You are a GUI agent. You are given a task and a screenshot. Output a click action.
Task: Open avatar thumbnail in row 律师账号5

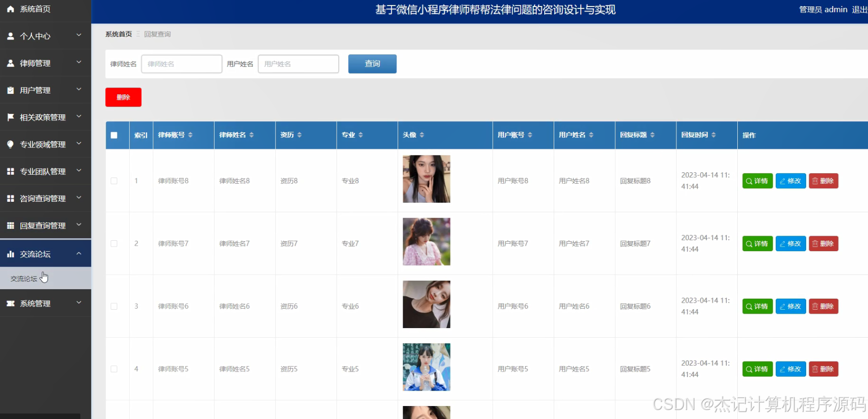427,367
